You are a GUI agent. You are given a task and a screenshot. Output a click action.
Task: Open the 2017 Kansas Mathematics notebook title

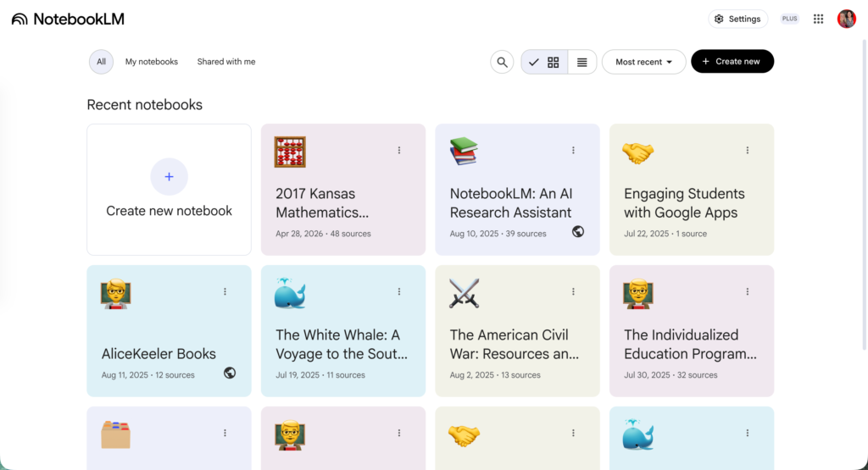[x=323, y=203]
